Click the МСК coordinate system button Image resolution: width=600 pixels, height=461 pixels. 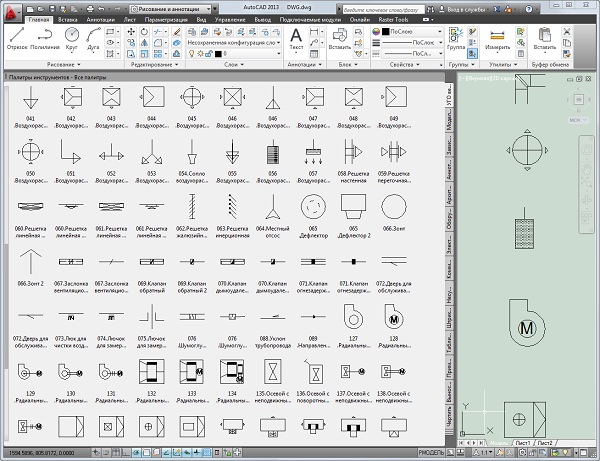(x=574, y=119)
